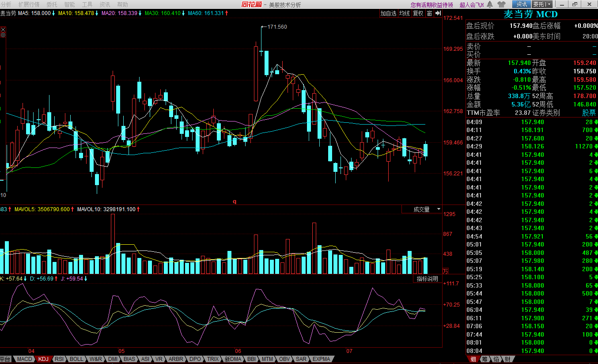598x364 pixels.
Task: Switch to the ASI indicator tab
Action: pos(145,359)
